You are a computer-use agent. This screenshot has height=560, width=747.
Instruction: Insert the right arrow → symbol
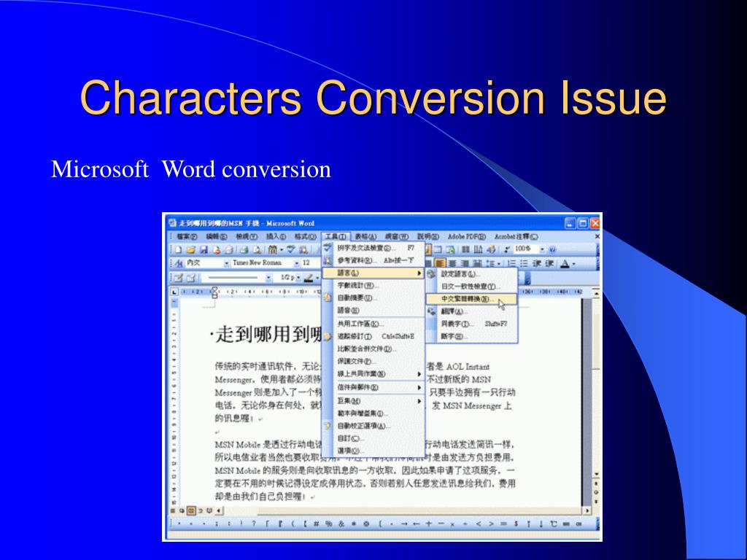tap(403, 524)
